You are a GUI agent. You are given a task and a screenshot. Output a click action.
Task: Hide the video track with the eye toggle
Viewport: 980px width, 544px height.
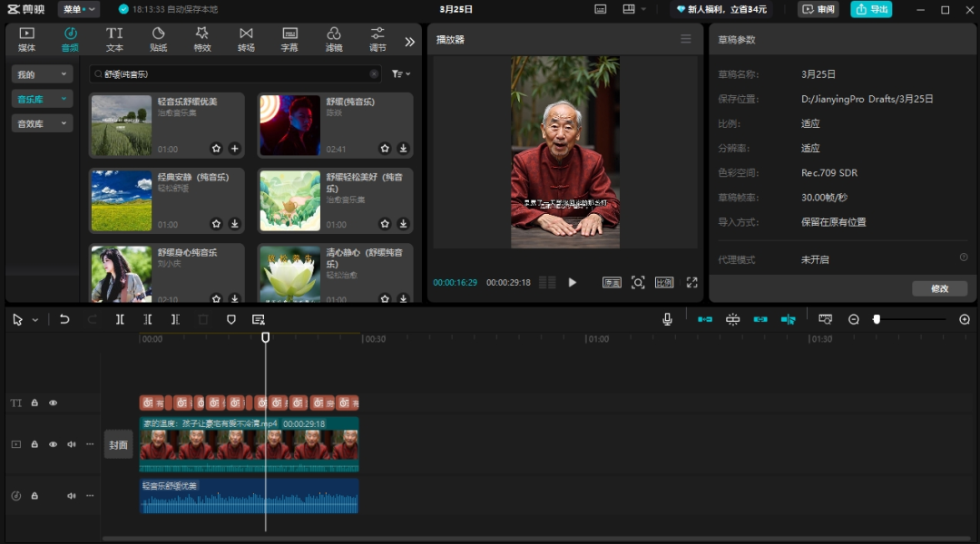[x=54, y=444]
